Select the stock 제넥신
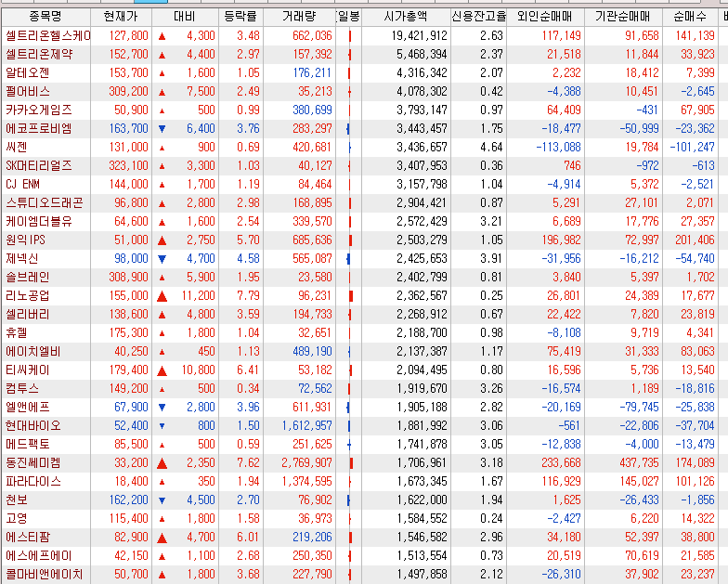The image size is (728, 584). point(22,258)
